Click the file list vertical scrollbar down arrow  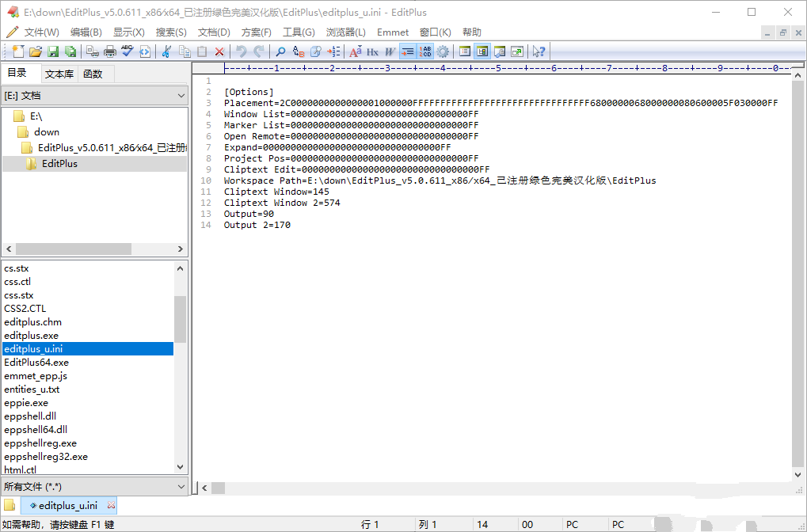tap(181, 468)
